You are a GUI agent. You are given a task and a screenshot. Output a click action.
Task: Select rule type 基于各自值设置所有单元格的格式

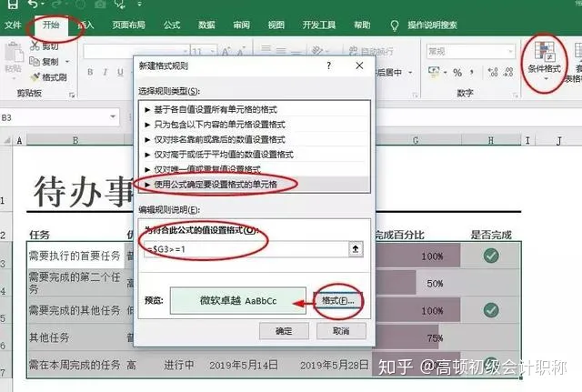[255, 109]
